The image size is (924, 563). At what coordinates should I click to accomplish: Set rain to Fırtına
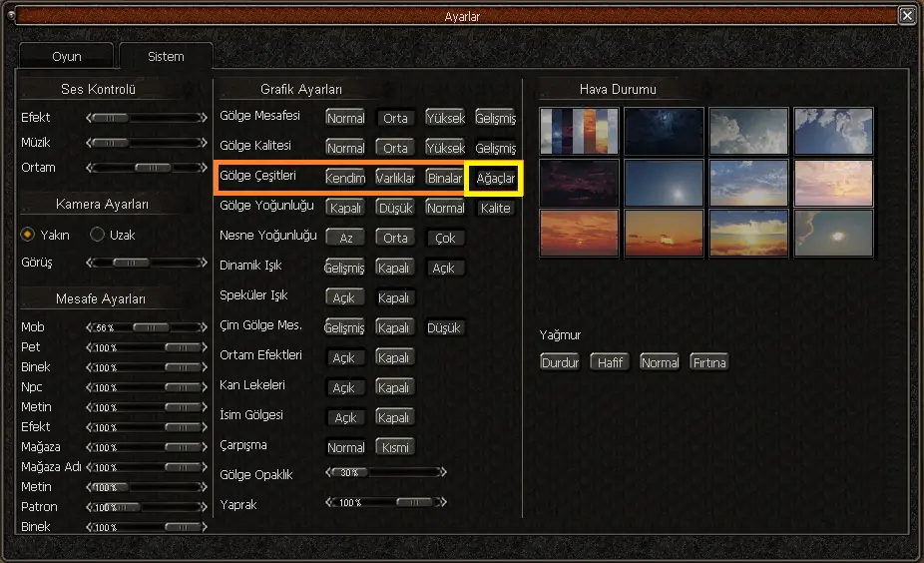pyautogui.click(x=709, y=362)
